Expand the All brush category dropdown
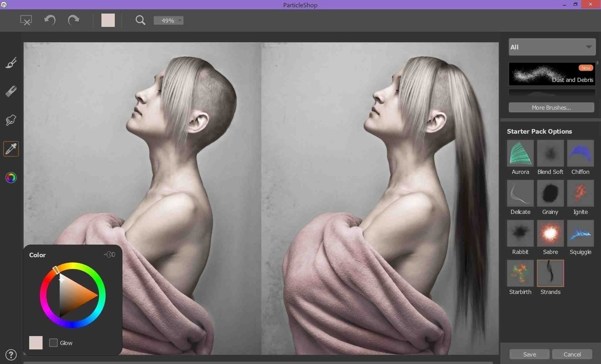Image resolution: width=601 pixels, height=364 pixels. pos(552,47)
